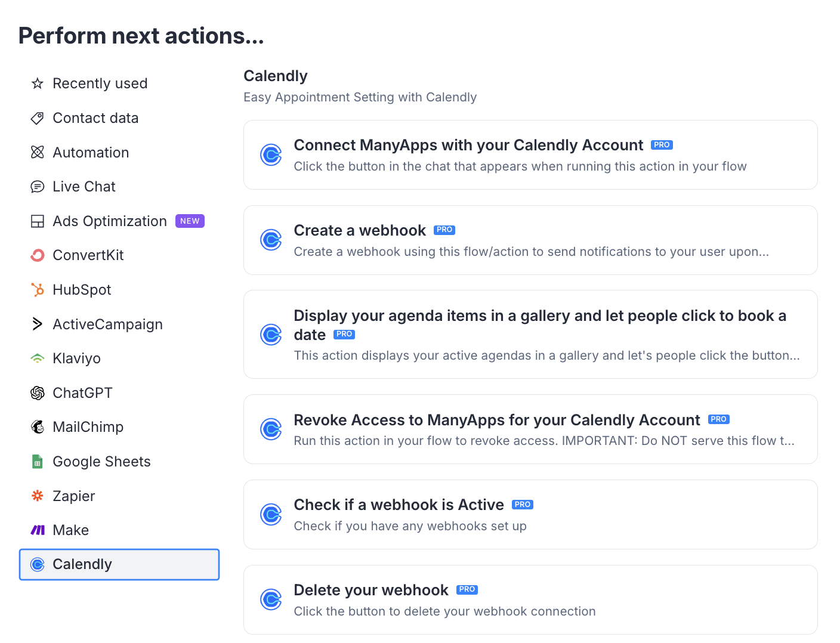The width and height of the screenshot is (840, 643).
Task: Pick the Display your agenda items action
Action: [x=530, y=335]
